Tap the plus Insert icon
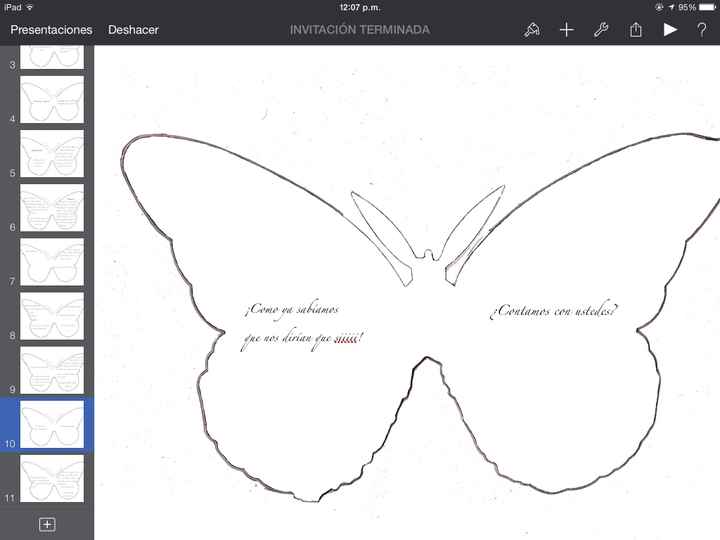Screen dimensions: 720x540 pos(566,30)
